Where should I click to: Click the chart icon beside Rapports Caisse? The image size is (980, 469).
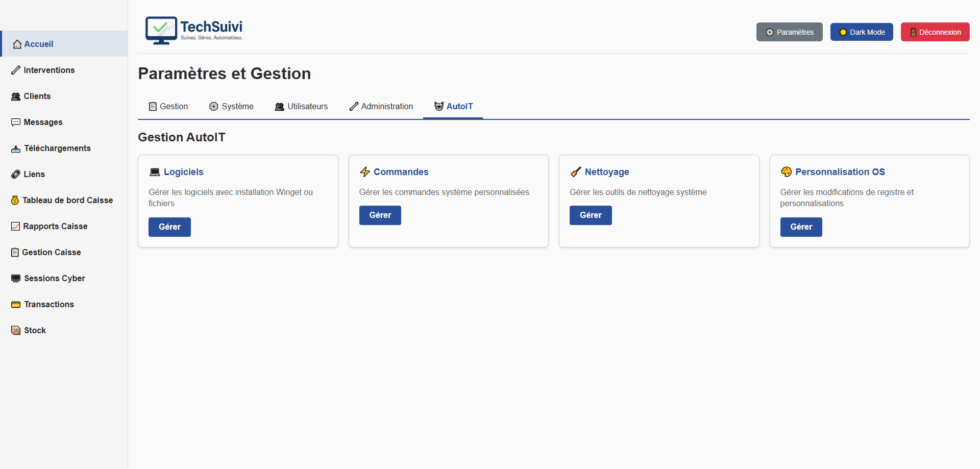16,227
